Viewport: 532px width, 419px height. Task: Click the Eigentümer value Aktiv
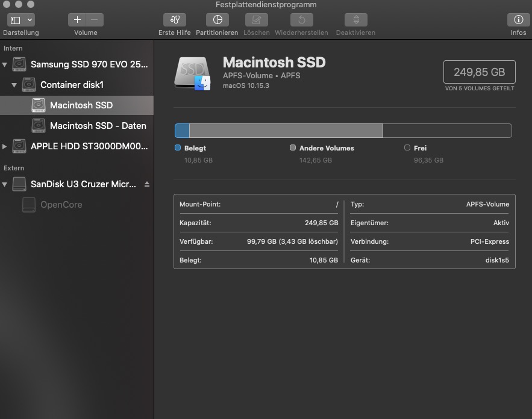[x=501, y=223]
